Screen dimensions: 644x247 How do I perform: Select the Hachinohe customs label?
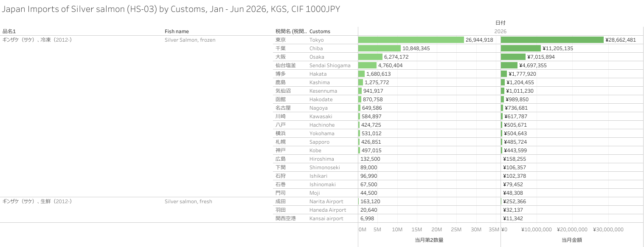pyautogui.click(x=322, y=125)
